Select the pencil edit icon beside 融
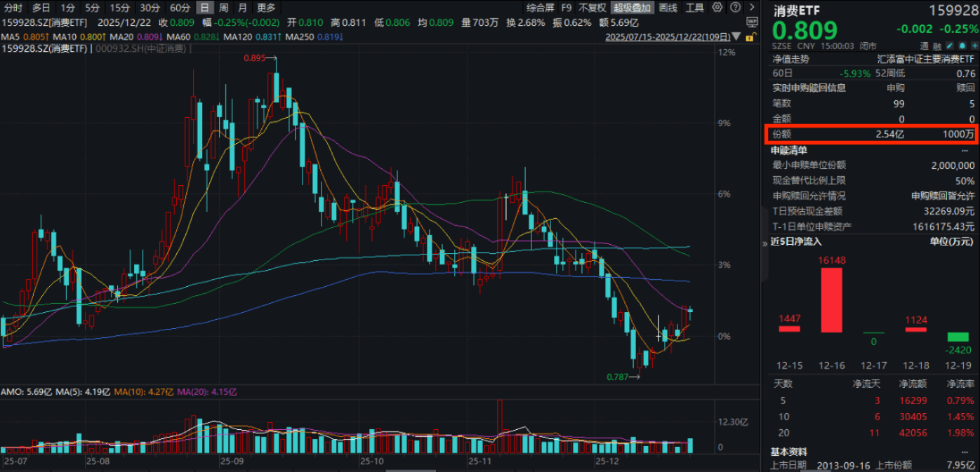The height and width of the screenshot is (472, 980). (x=949, y=46)
